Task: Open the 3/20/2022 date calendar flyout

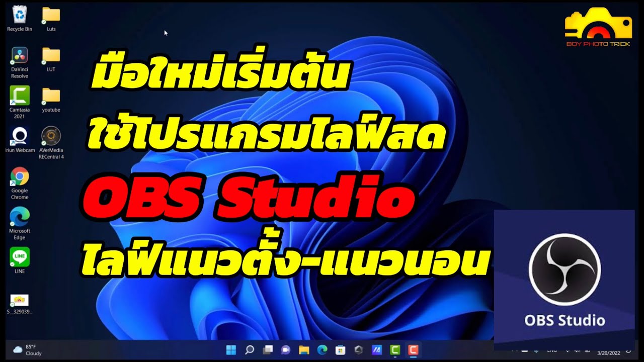Action: [609, 353]
